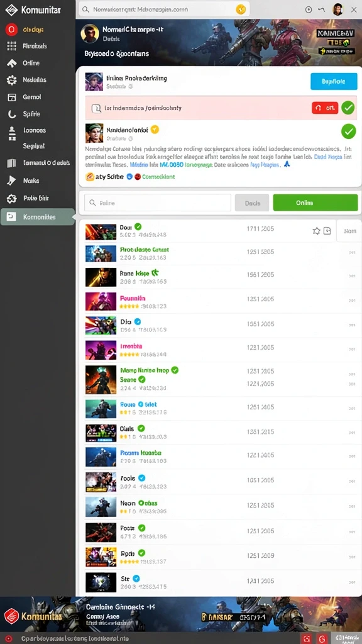Open the moon icon beside Spilrie
This screenshot has width=362, height=644.
(x=12, y=114)
